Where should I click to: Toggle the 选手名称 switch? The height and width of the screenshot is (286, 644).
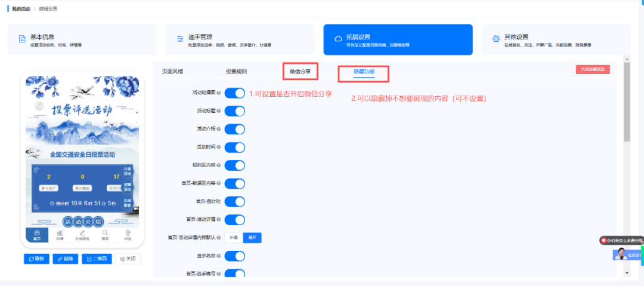(234, 256)
